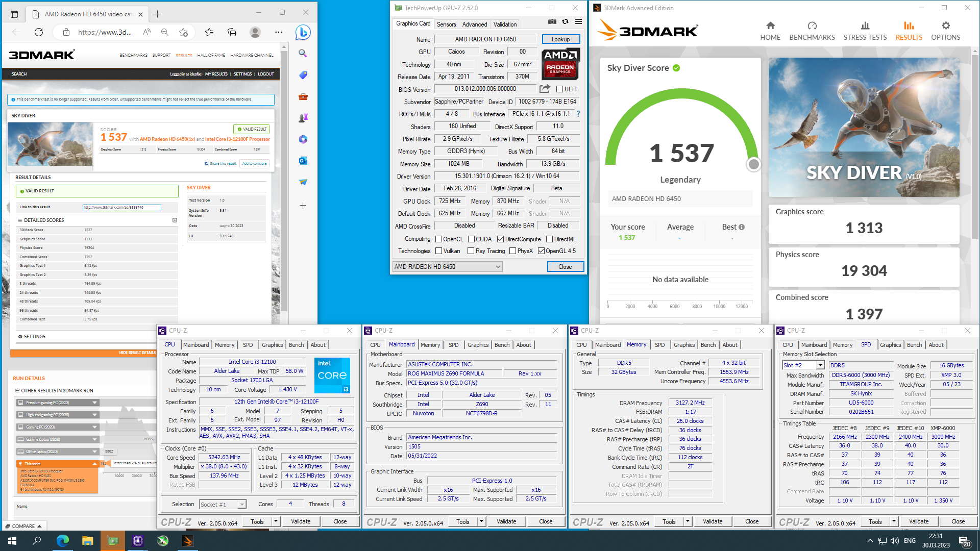Click Sky Diver thumbnail image in 3DMark app

(864, 127)
